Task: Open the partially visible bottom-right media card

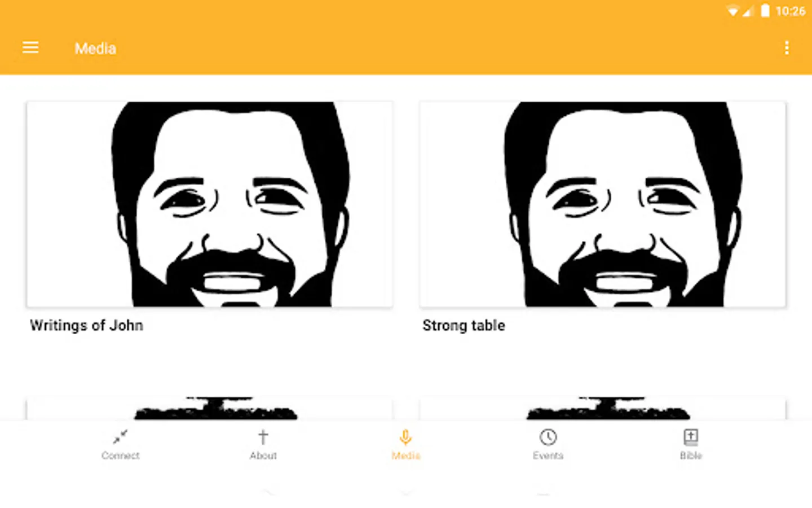Action: (602, 408)
